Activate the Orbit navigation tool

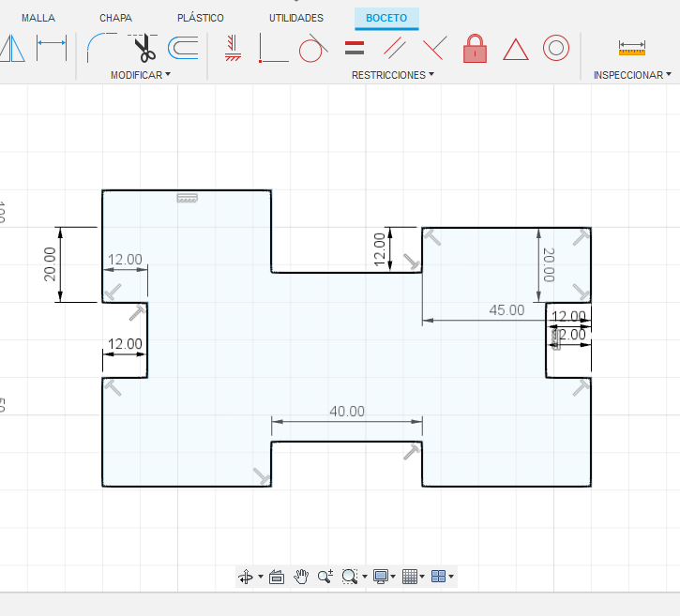coord(246,577)
